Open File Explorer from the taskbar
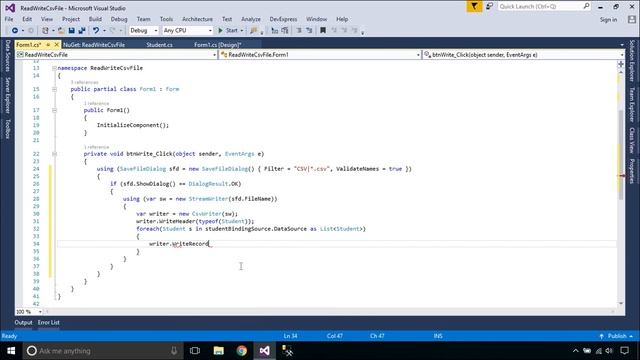Screen dimensions: 640x360 (x=219, y=351)
